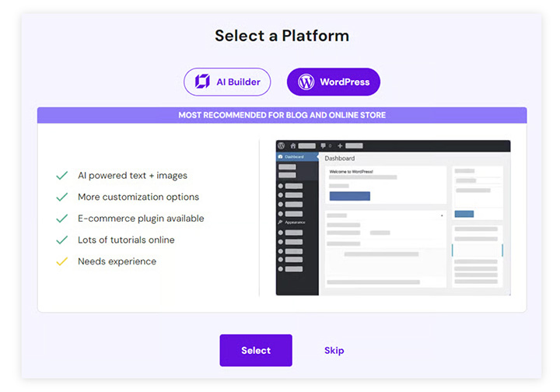The width and height of the screenshot is (560, 392).
Task: Click the 'E-commerce plugin available' feature text
Action: [141, 219]
